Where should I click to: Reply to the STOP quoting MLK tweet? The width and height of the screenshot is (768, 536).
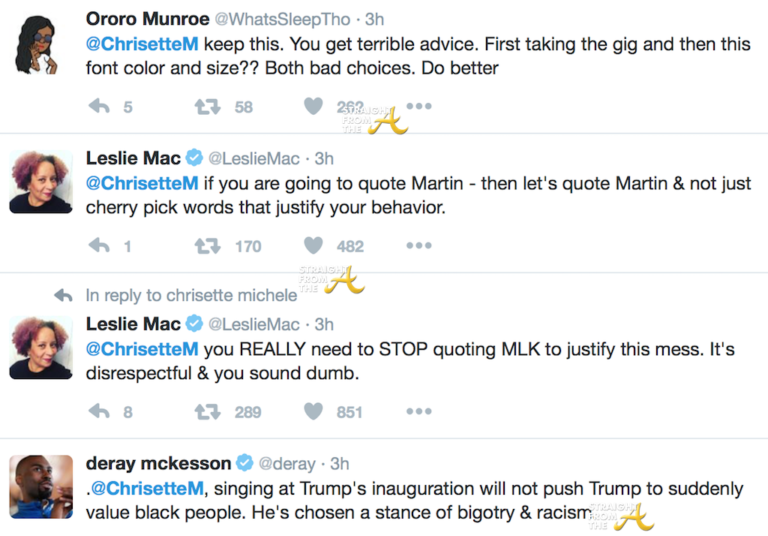(x=99, y=411)
